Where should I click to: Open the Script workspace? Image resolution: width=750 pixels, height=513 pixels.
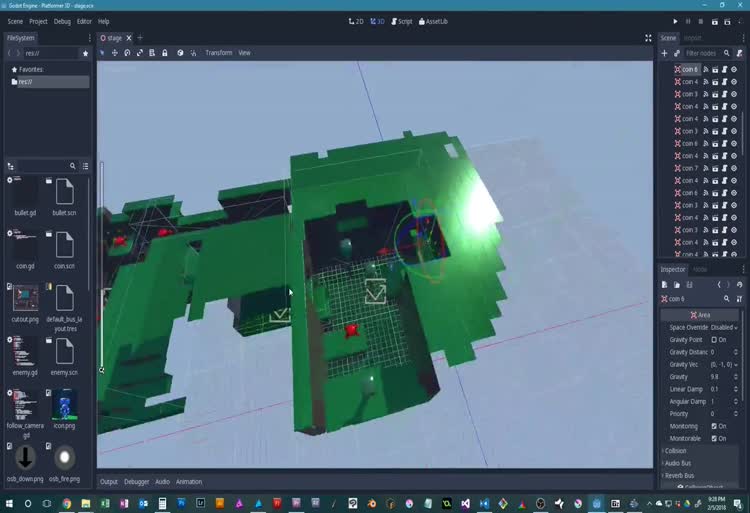pos(401,21)
